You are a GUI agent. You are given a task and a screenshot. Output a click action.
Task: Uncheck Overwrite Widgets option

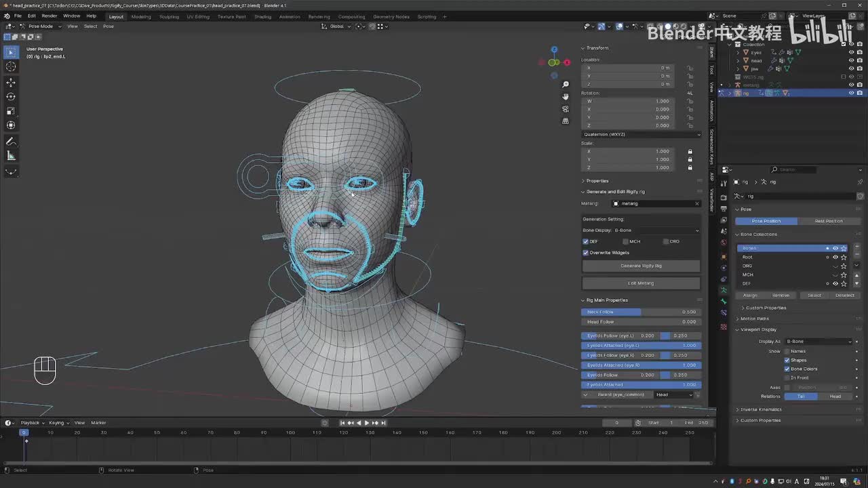586,253
